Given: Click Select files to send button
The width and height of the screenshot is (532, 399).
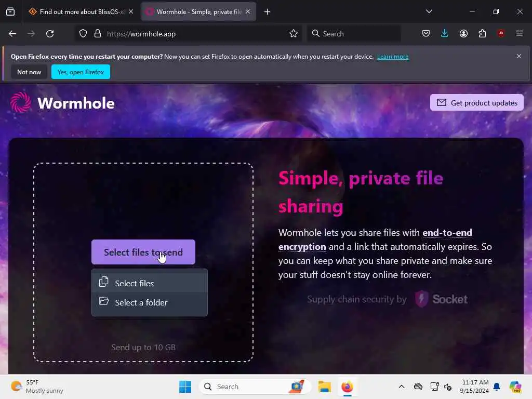Looking at the screenshot, I should coord(143,252).
